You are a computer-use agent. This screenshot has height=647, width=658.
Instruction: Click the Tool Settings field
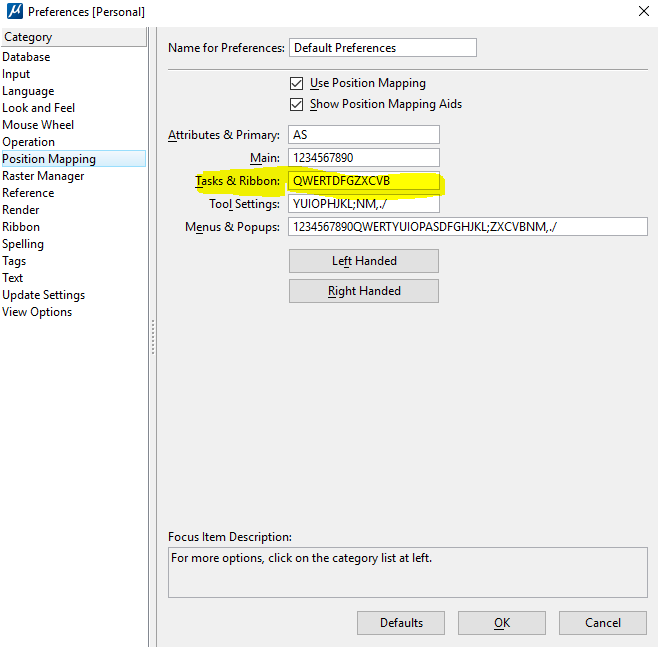click(364, 204)
